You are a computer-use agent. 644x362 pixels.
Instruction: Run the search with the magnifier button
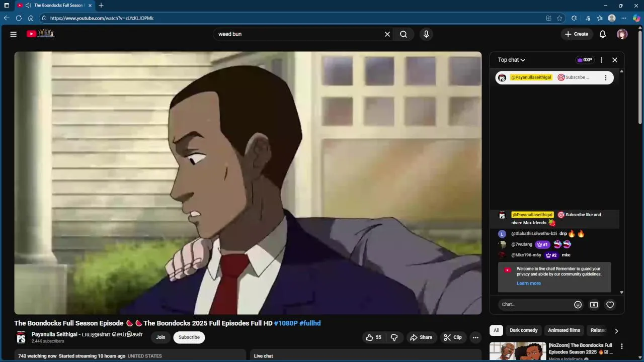point(404,34)
